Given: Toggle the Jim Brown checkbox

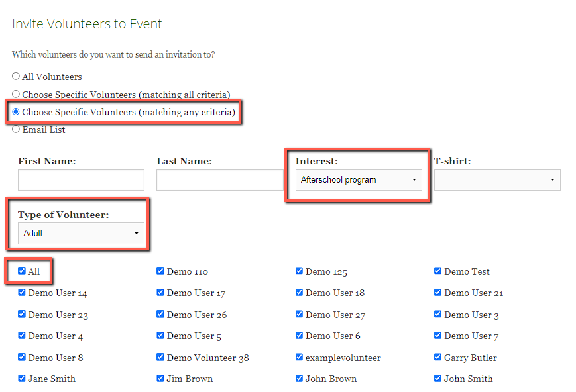Looking at the screenshot, I should [x=160, y=379].
